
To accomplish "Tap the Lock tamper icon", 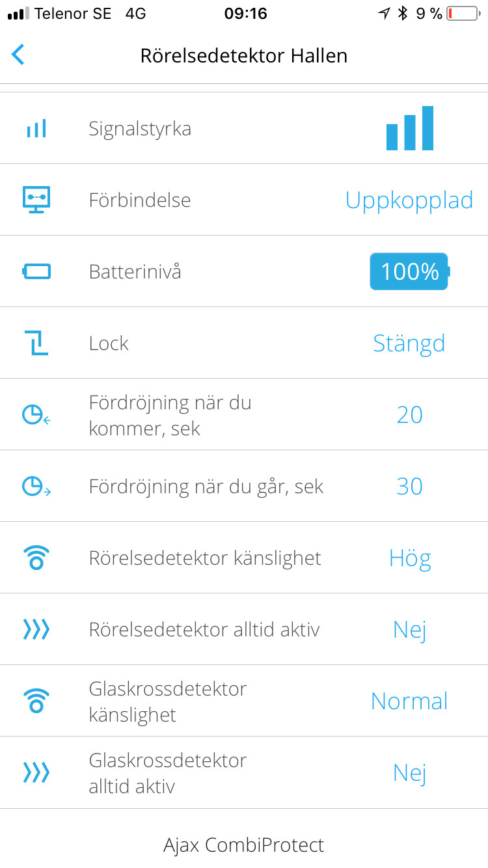I will 36,343.
